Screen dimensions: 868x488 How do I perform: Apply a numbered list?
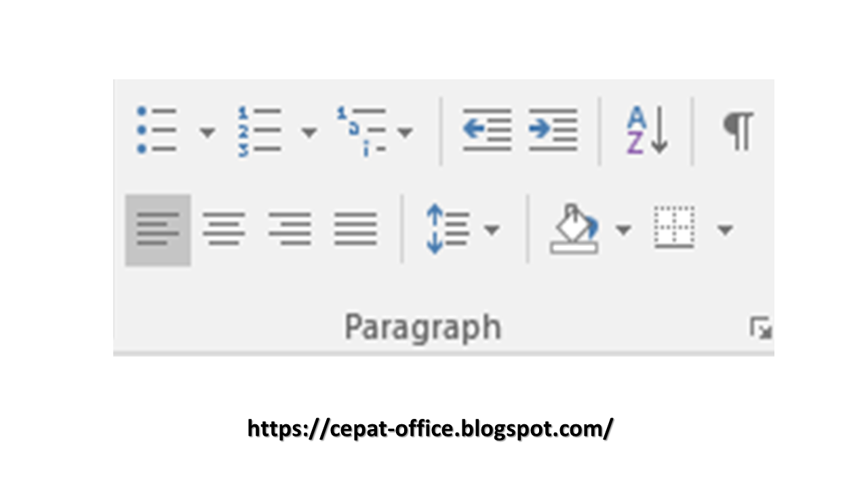click(261, 131)
